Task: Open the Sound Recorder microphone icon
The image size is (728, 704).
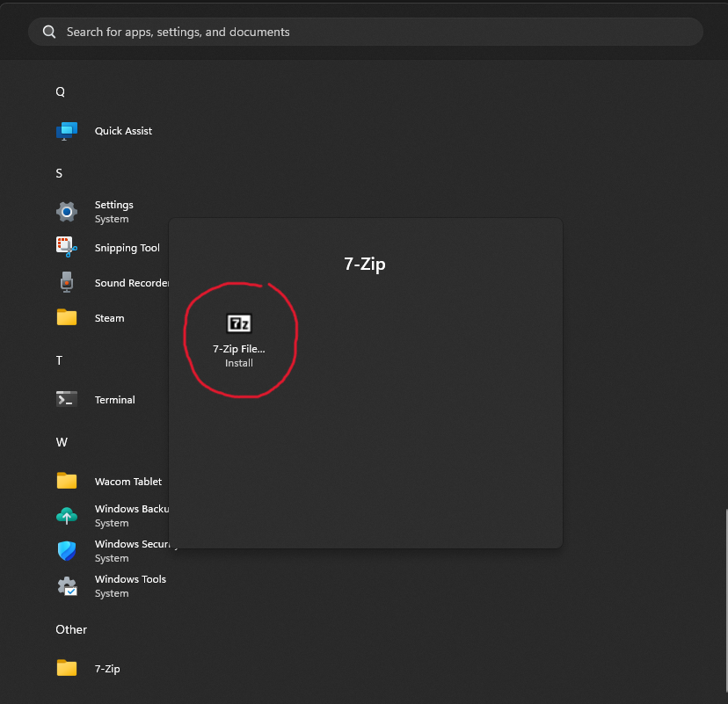Action: click(67, 282)
